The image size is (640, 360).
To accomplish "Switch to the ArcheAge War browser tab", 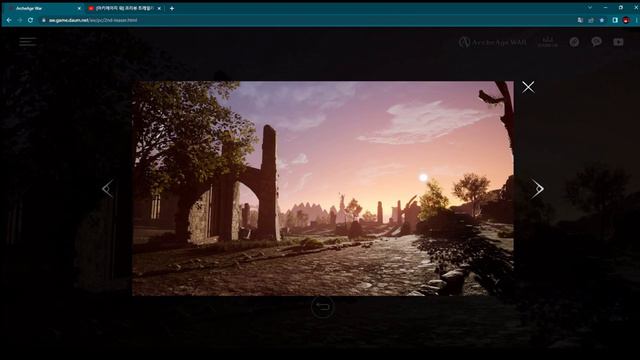I will pos(43,8).
